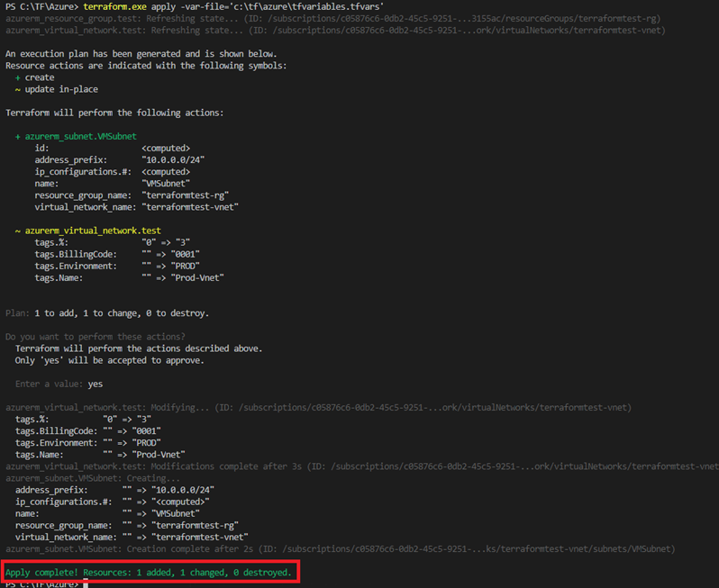
Task: Click 'Terraform will perform the following actions:' line
Action: [x=114, y=113]
